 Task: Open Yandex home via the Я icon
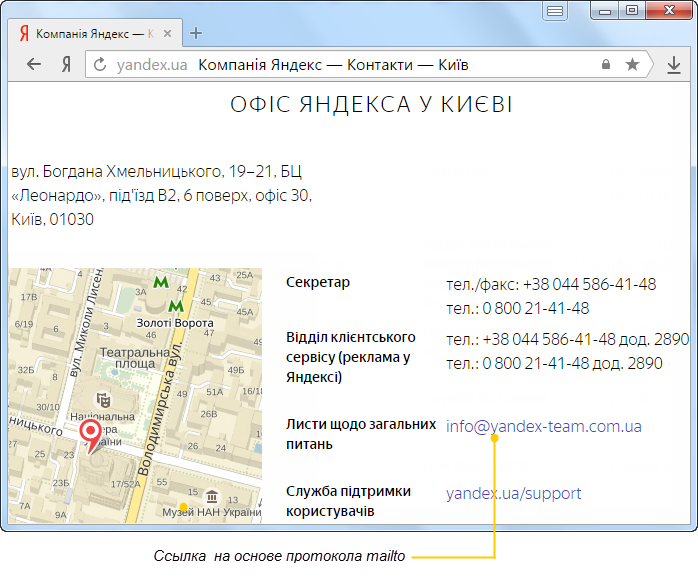(66, 65)
